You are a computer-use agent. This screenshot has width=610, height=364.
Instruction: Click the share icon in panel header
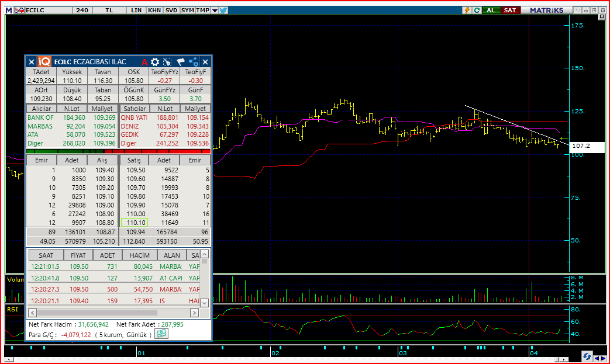click(194, 62)
